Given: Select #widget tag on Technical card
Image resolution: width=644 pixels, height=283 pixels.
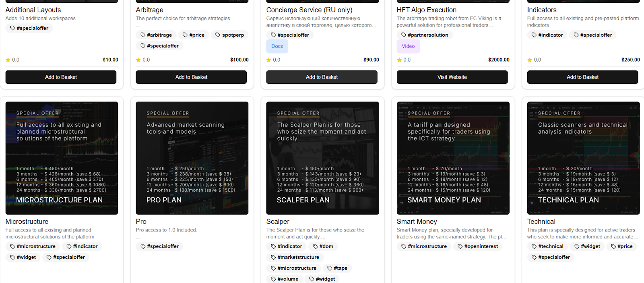Looking at the screenshot, I should point(587,246).
